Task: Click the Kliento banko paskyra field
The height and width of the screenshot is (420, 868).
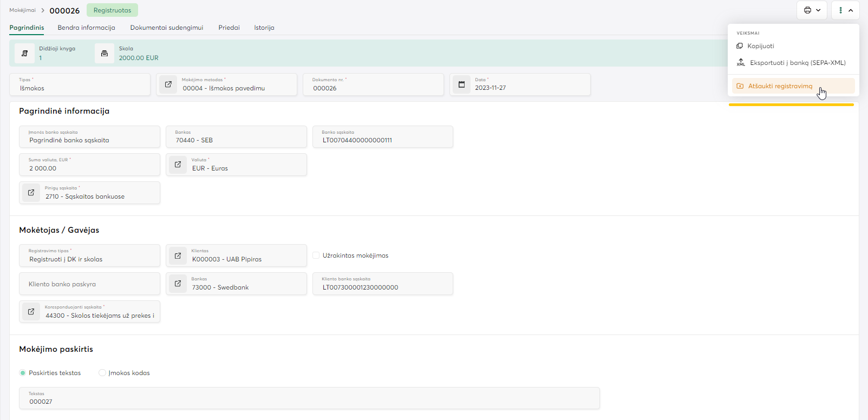Action: (89, 284)
